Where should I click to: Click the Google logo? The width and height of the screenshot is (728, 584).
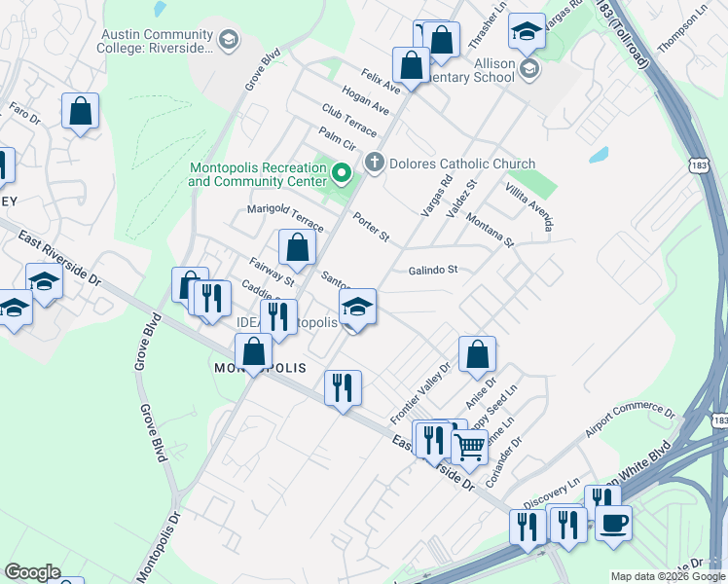pos(32,572)
